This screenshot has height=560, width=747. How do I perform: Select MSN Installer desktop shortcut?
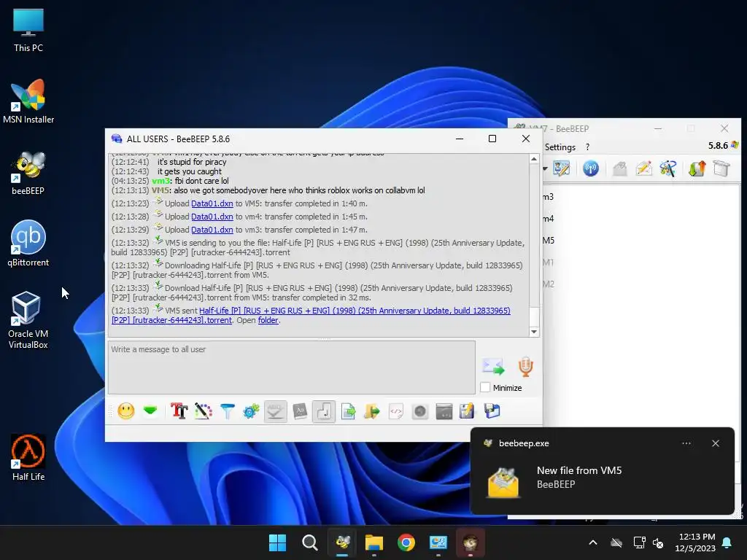click(28, 101)
